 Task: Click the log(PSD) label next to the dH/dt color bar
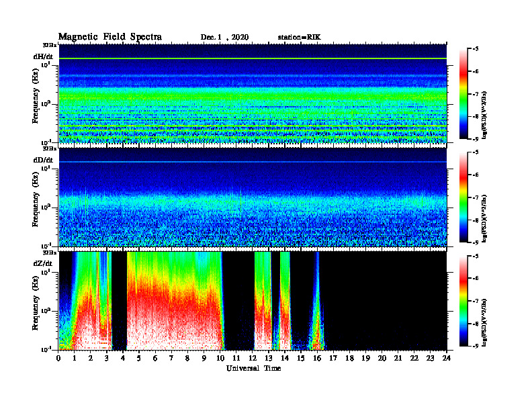click(485, 115)
